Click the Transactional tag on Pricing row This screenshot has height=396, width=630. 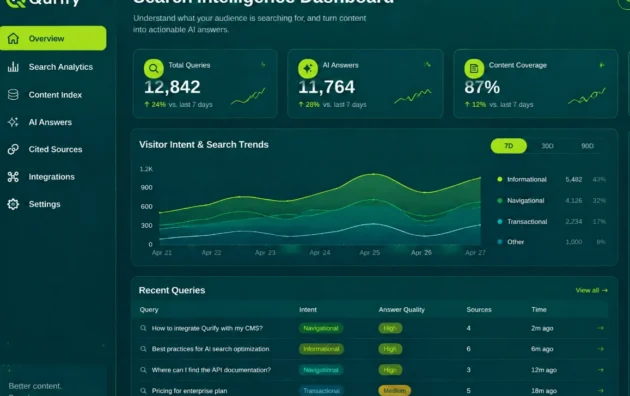coord(321,391)
